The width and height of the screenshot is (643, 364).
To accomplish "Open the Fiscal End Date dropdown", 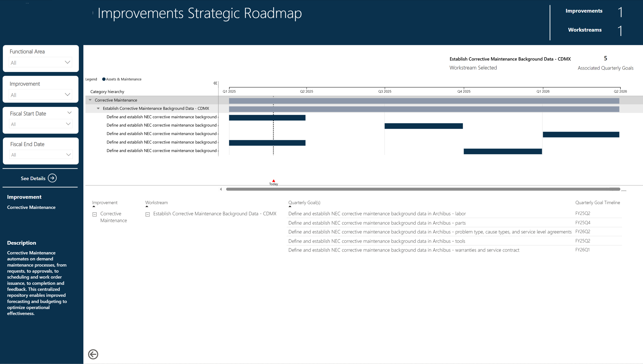I will tap(40, 155).
